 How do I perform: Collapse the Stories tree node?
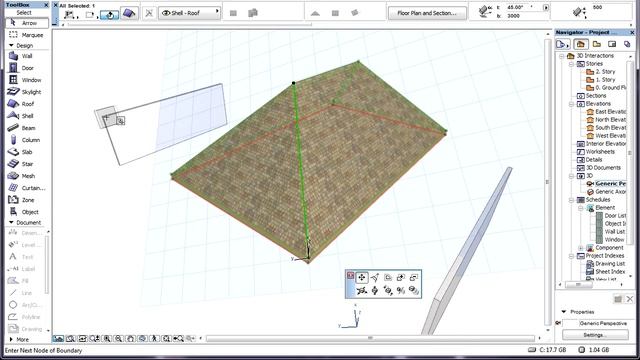click(571, 64)
